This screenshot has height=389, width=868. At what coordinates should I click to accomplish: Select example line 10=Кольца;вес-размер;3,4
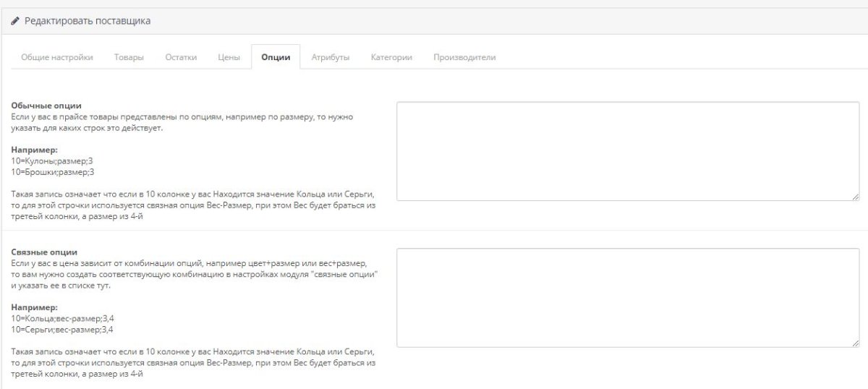(x=62, y=318)
